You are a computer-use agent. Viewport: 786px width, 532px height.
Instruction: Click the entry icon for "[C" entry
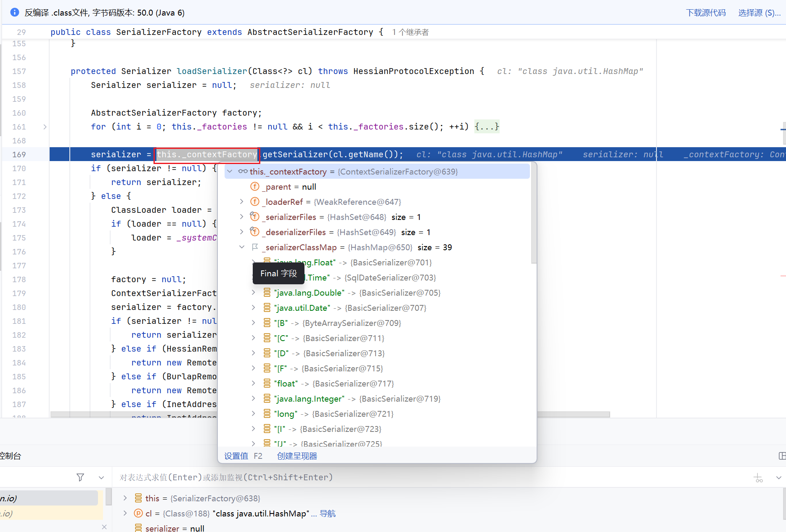click(x=267, y=338)
